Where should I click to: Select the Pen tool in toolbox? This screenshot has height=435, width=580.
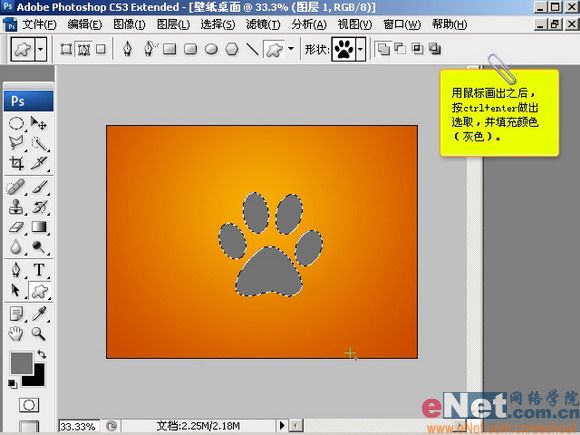pos(16,270)
